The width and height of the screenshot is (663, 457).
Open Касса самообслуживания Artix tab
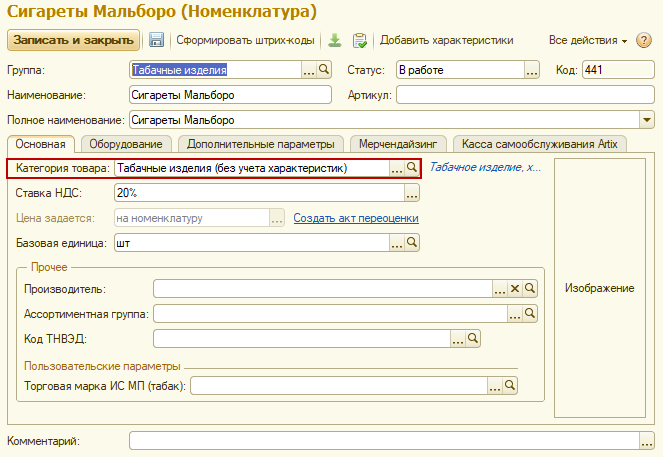pos(540,144)
